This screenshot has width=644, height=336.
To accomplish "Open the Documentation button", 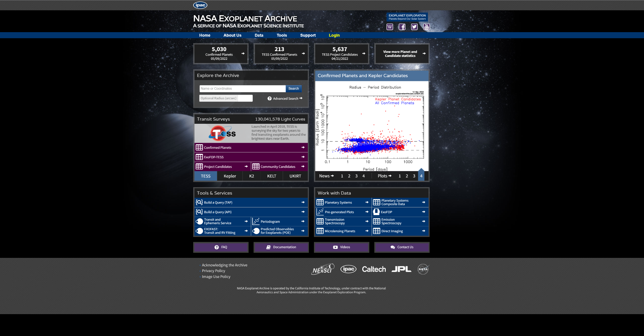I will click(281, 247).
